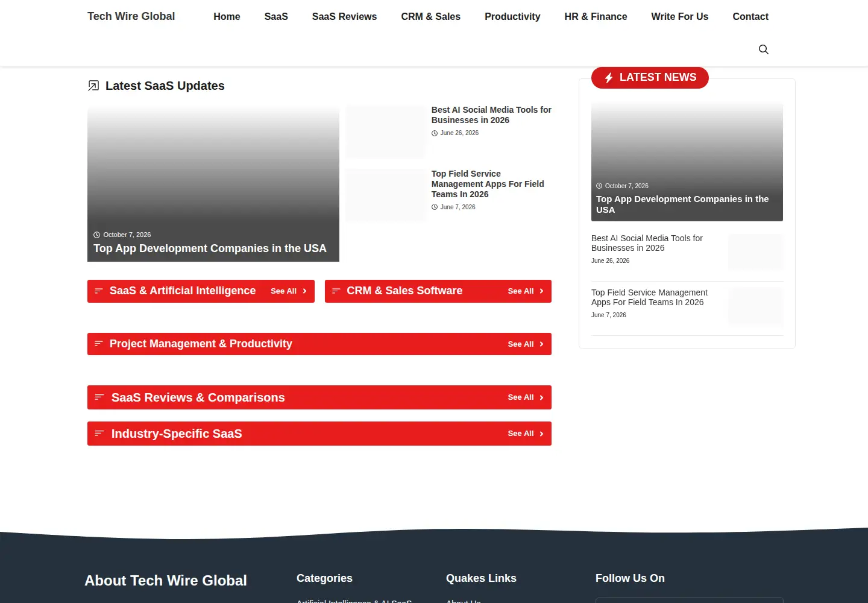See all Industry-Specific SaaS posts

point(526,434)
